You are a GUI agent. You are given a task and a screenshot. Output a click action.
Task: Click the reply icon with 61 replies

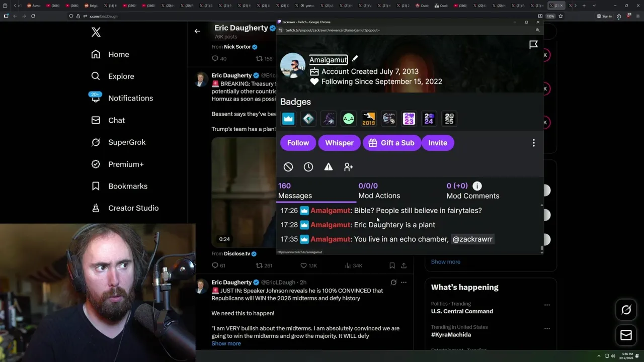click(x=215, y=265)
